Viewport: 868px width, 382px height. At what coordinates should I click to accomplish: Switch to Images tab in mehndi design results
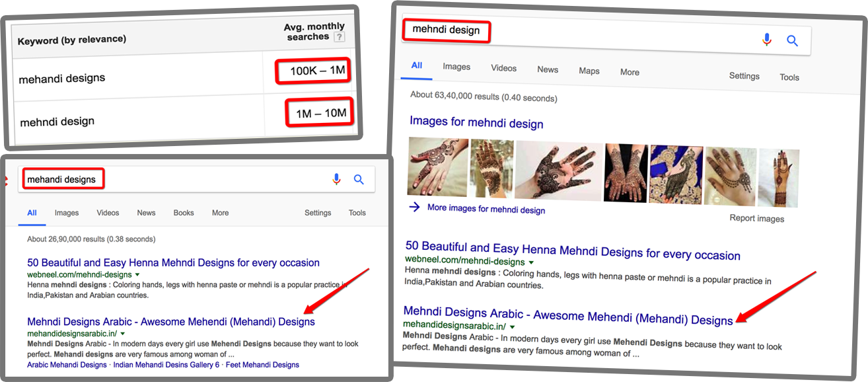pyautogui.click(x=456, y=67)
